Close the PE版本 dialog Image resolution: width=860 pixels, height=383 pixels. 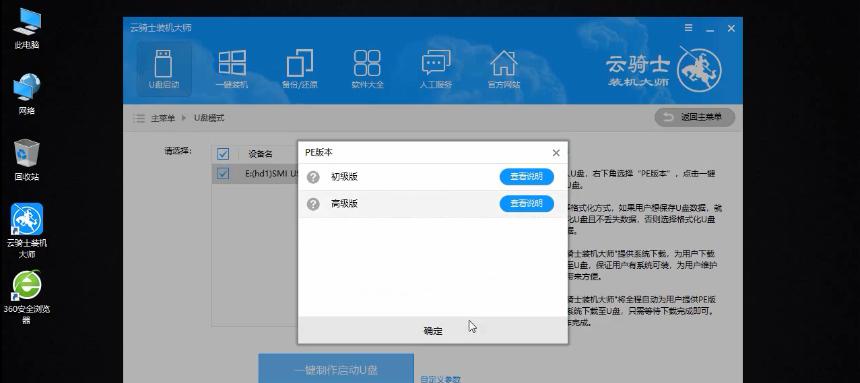(556, 153)
